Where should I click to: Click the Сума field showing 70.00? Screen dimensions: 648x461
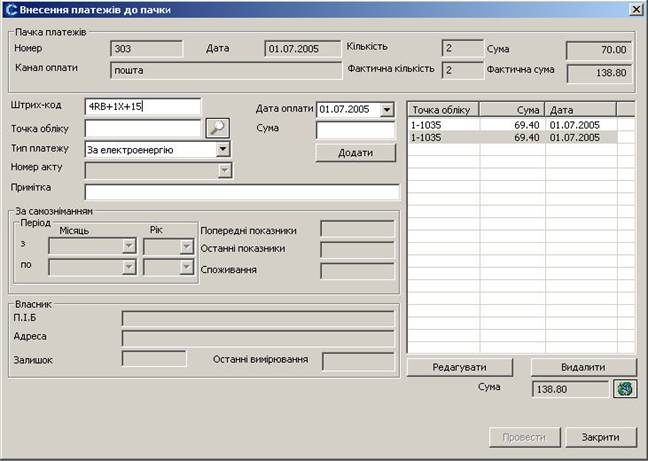(x=599, y=50)
